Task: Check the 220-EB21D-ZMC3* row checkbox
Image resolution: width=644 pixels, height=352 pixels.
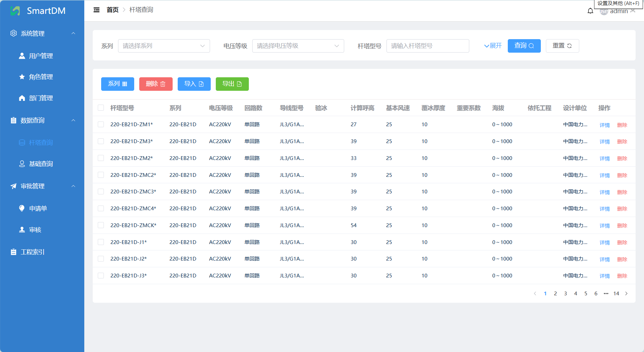Action: pyautogui.click(x=101, y=191)
